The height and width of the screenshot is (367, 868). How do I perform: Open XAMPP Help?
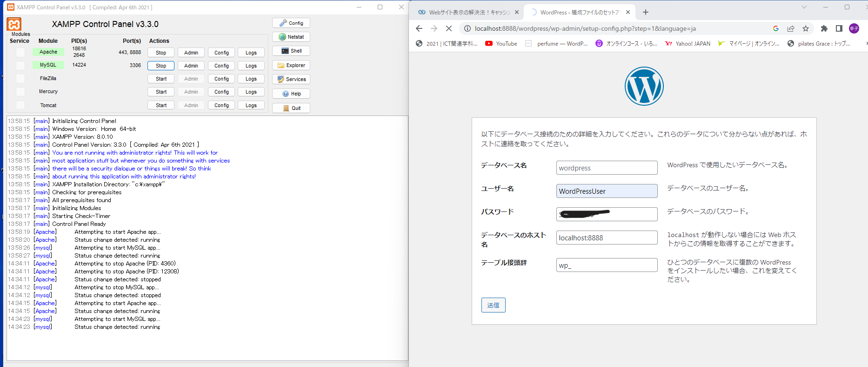(291, 94)
